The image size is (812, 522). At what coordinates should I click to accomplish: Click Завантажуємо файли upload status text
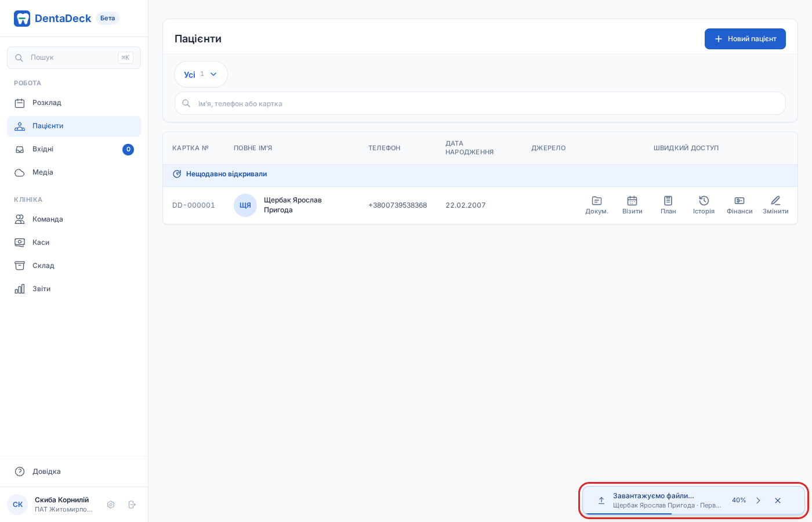tap(654, 496)
